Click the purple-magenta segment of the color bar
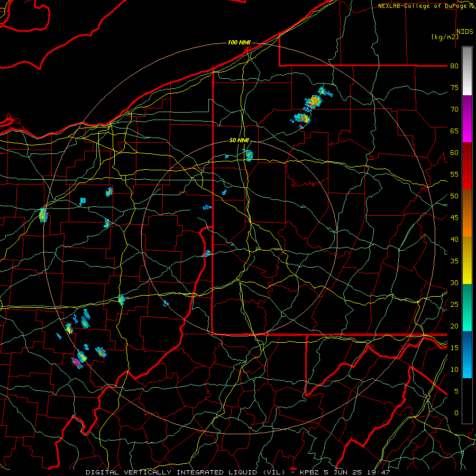 click(x=467, y=118)
